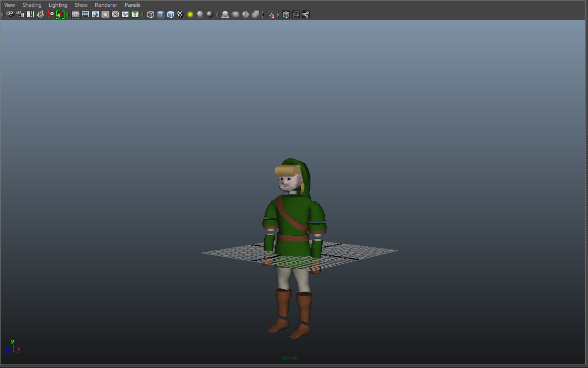
Task: Click the Isolate Select icon
Action: pos(271,14)
